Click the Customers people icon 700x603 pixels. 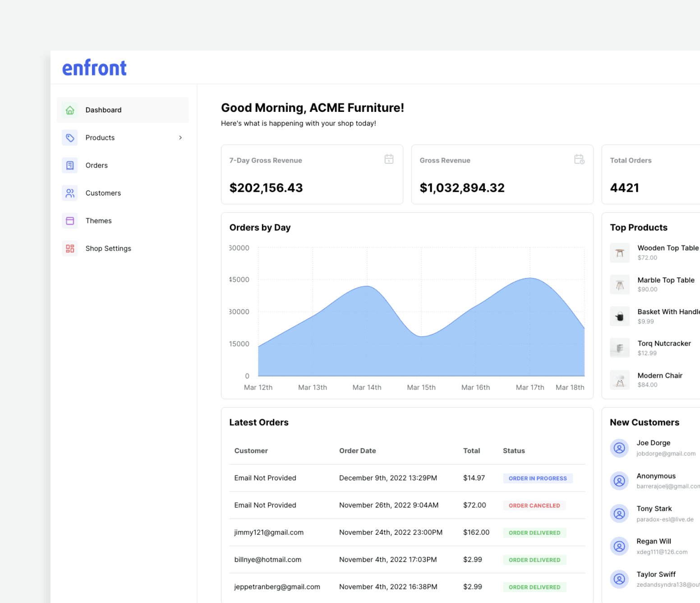coord(70,193)
